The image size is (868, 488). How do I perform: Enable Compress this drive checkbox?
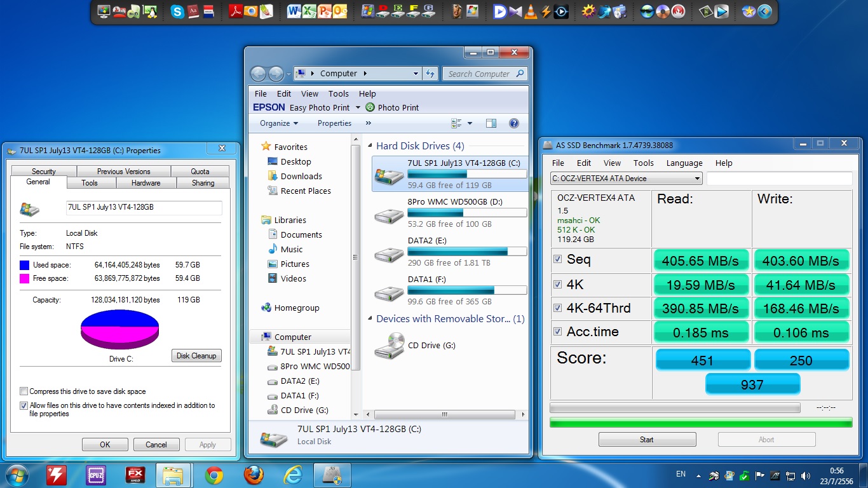point(24,391)
